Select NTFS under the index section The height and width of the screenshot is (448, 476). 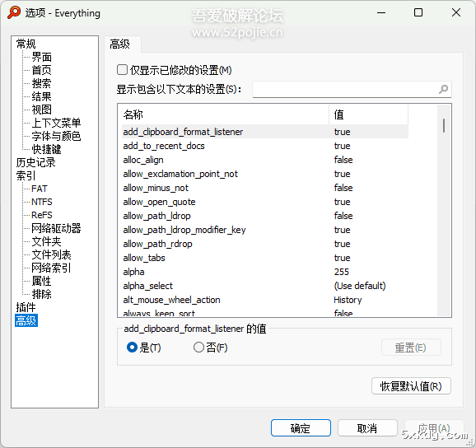[x=42, y=202]
